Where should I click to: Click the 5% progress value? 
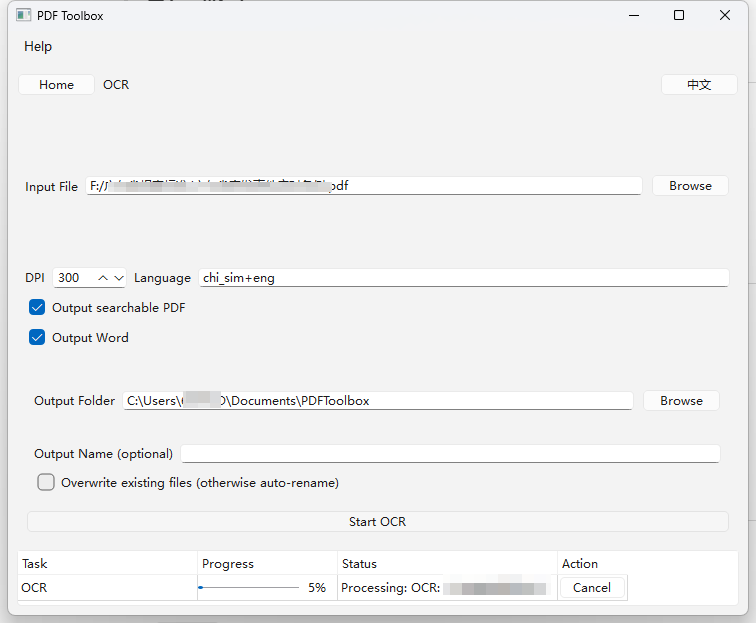(317, 587)
